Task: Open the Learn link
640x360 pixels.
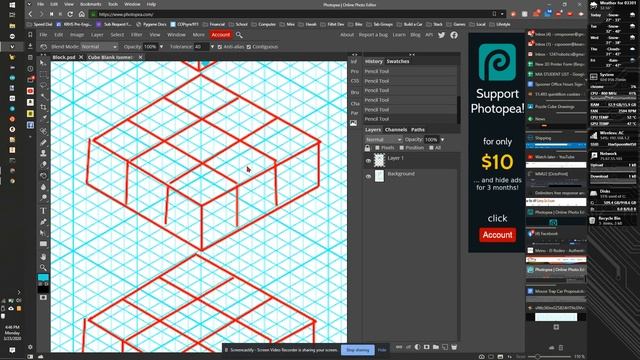Action: [399, 35]
